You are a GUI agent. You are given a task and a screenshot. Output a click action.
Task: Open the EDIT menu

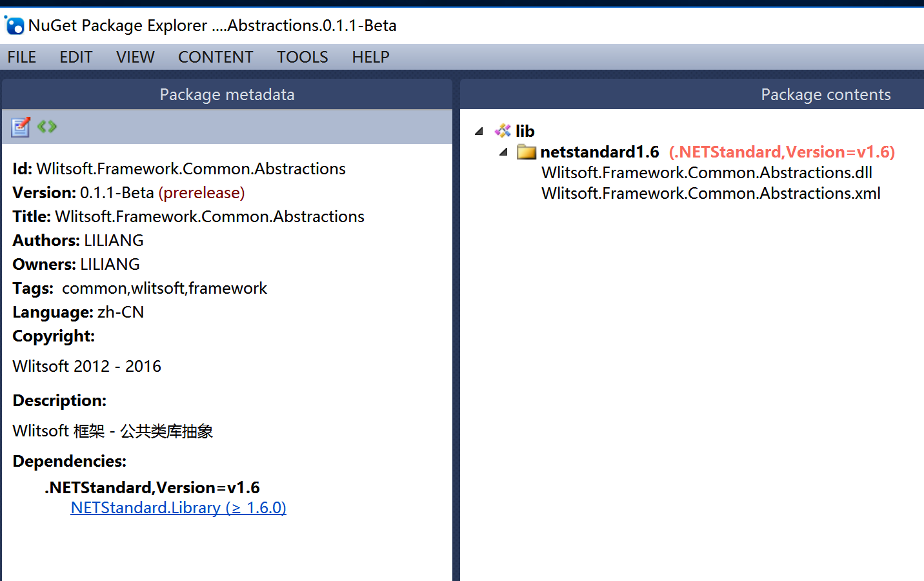click(76, 57)
